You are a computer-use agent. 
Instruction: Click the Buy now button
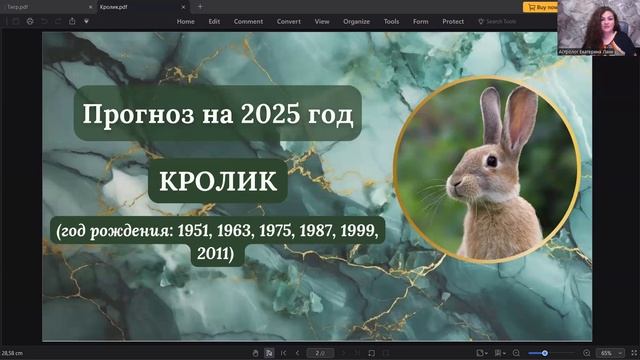[x=541, y=7]
